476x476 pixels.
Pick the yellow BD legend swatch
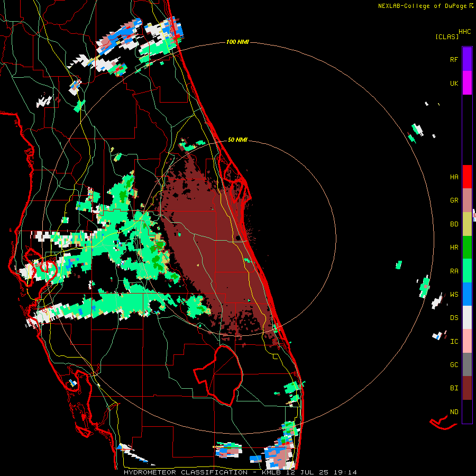point(467,224)
